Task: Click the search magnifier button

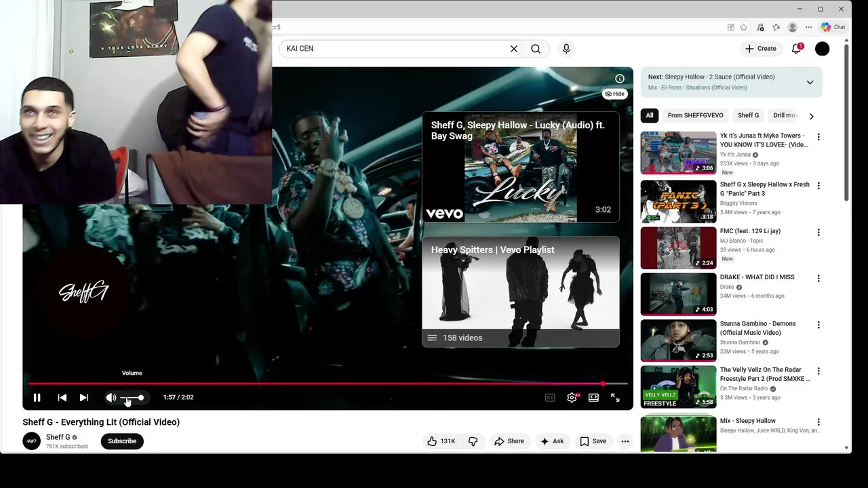Action: [x=536, y=49]
